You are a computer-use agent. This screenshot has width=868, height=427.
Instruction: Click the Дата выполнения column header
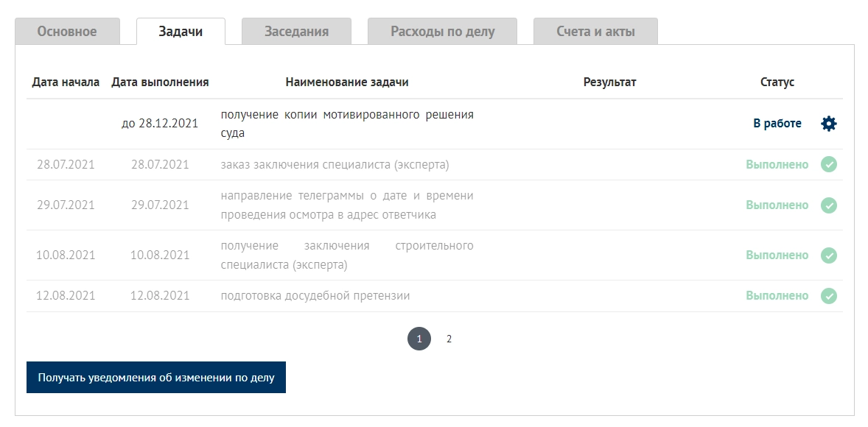[x=160, y=82]
